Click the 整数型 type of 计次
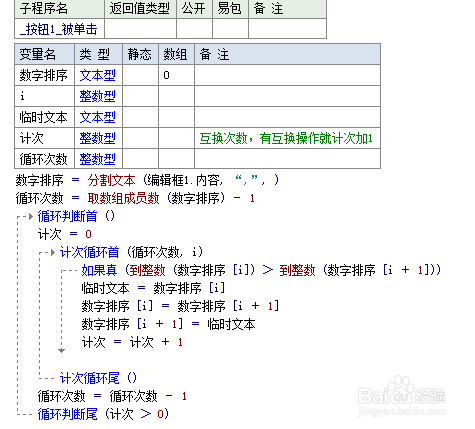 pos(97,138)
